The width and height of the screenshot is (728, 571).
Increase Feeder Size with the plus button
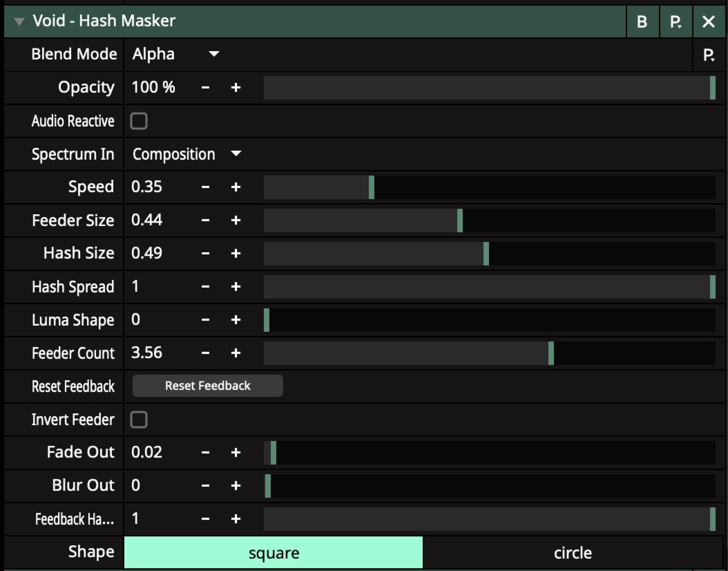236,220
